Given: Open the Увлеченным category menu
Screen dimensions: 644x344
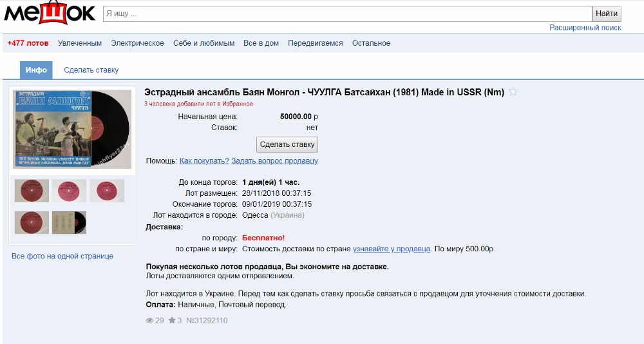Looking at the screenshot, I should pos(80,43).
